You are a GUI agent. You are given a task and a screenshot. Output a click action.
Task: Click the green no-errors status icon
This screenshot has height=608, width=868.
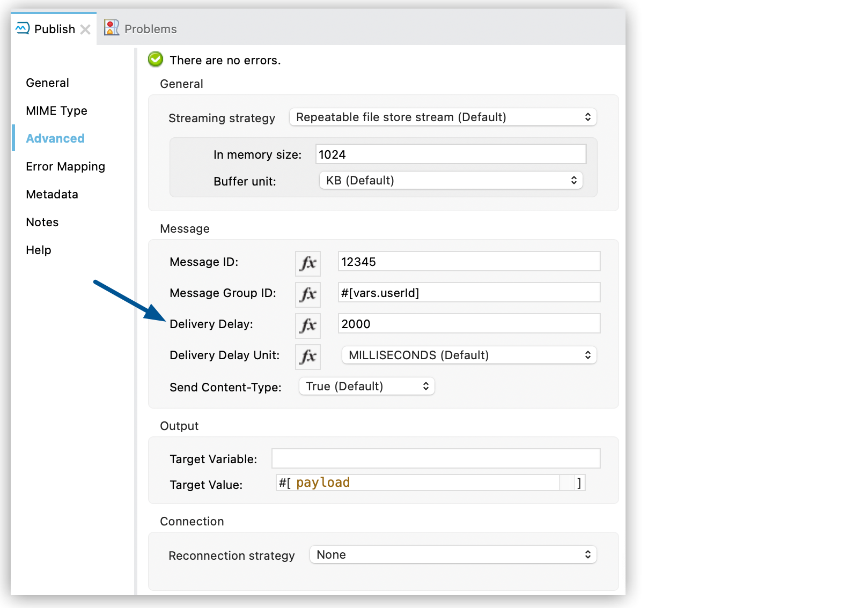click(x=155, y=60)
